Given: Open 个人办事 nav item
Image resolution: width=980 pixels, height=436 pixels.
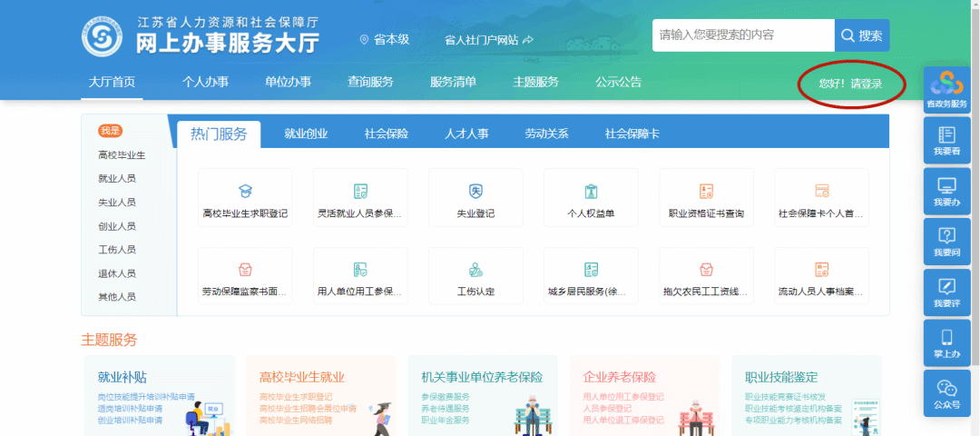Looking at the screenshot, I should pyautogui.click(x=205, y=82).
